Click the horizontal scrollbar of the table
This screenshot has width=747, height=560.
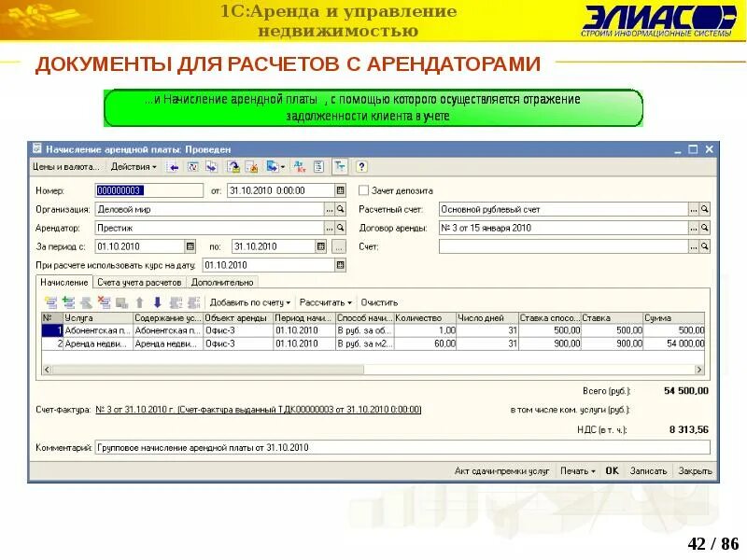click(x=207, y=370)
